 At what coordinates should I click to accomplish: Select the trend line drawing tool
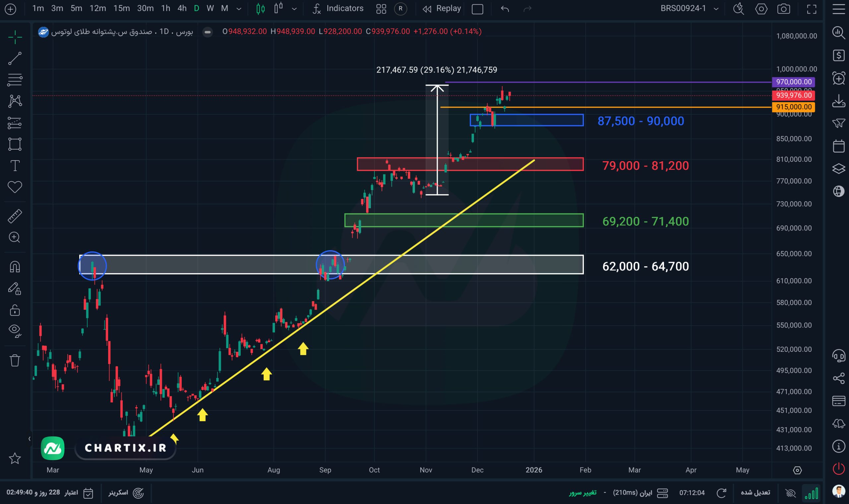pos(15,58)
